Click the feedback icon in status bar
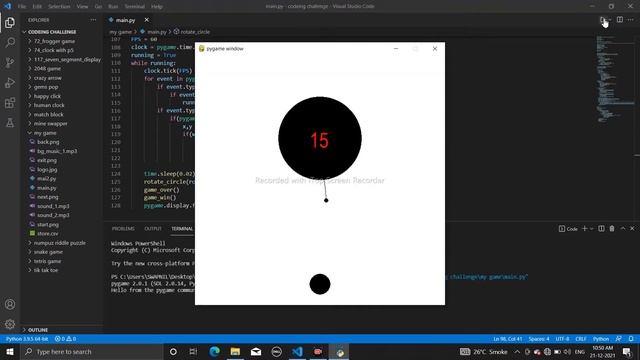The height and width of the screenshot is (360, 640). click(x=619, y=339)
